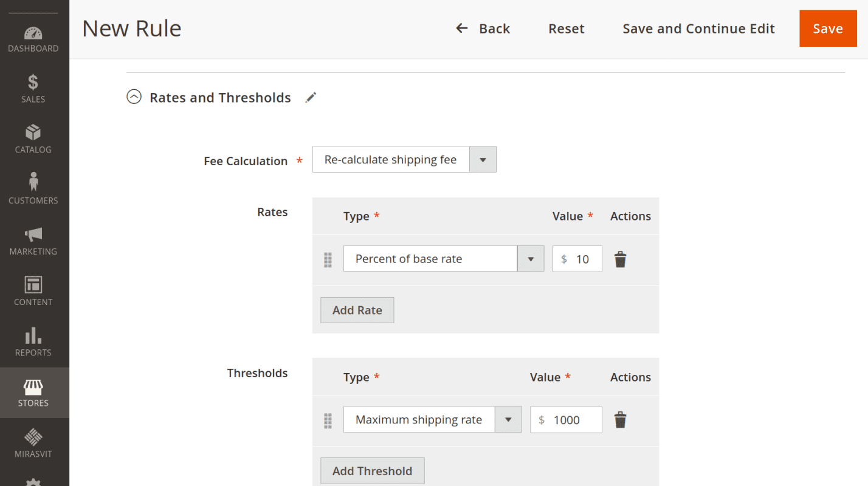Click the Add Rate button
The height and width of the screenshot is (486, 868).
pos(357,310)
